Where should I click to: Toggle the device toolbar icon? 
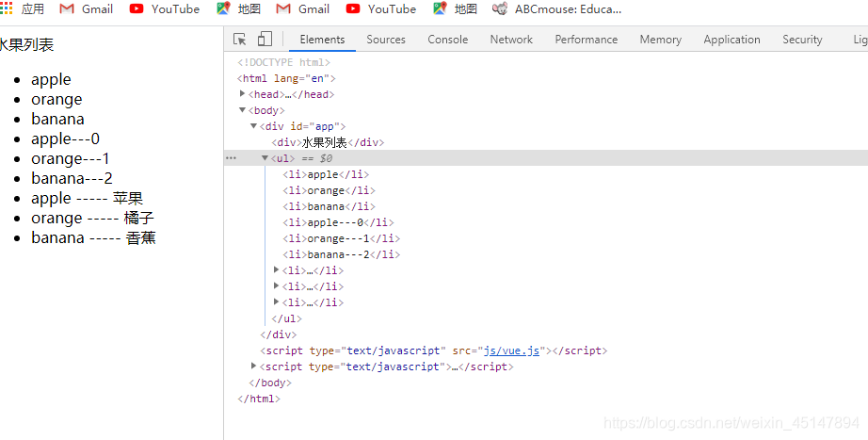265,39
